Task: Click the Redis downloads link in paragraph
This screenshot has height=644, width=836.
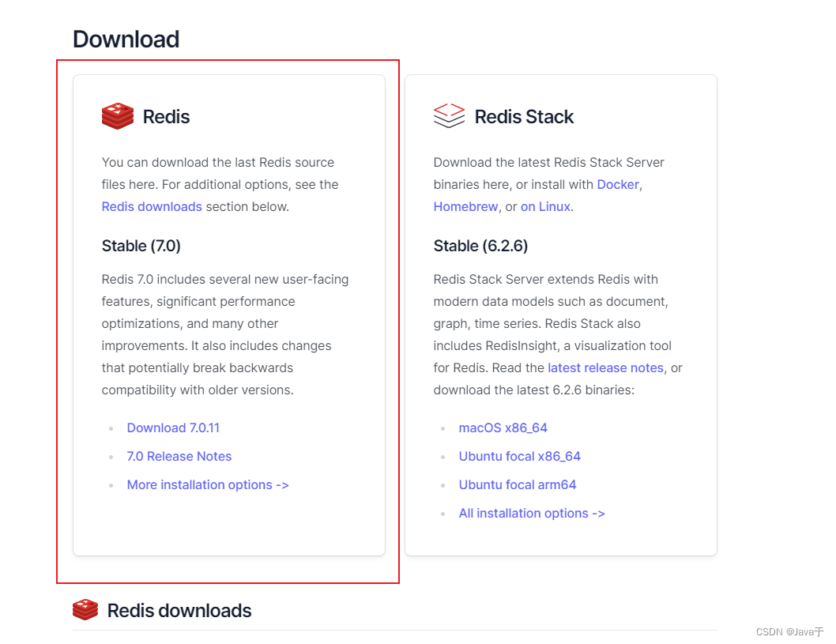Action: [x=151, y=206]
